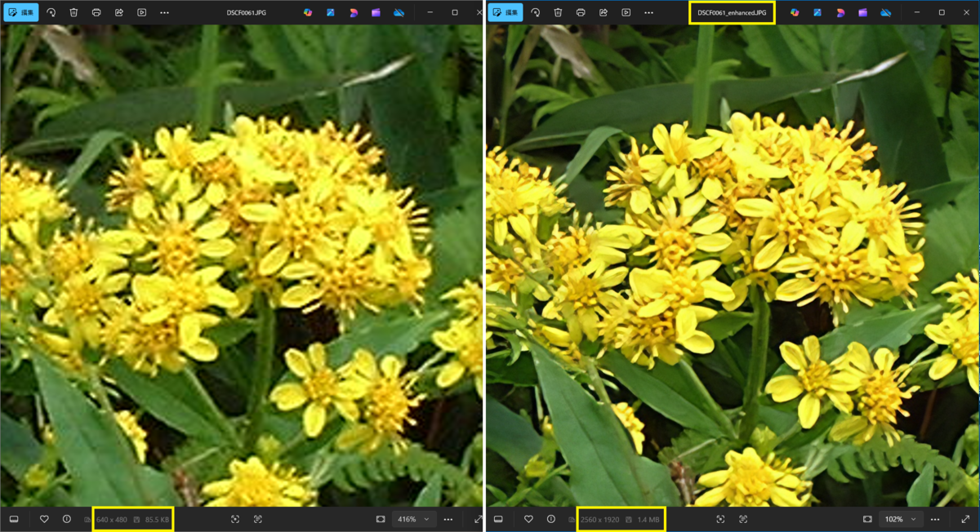The height and width of the screenshot is (532, 980).
Task: Show file info in DSCF0061.JPG window
Action: click(x=67, y=519)
